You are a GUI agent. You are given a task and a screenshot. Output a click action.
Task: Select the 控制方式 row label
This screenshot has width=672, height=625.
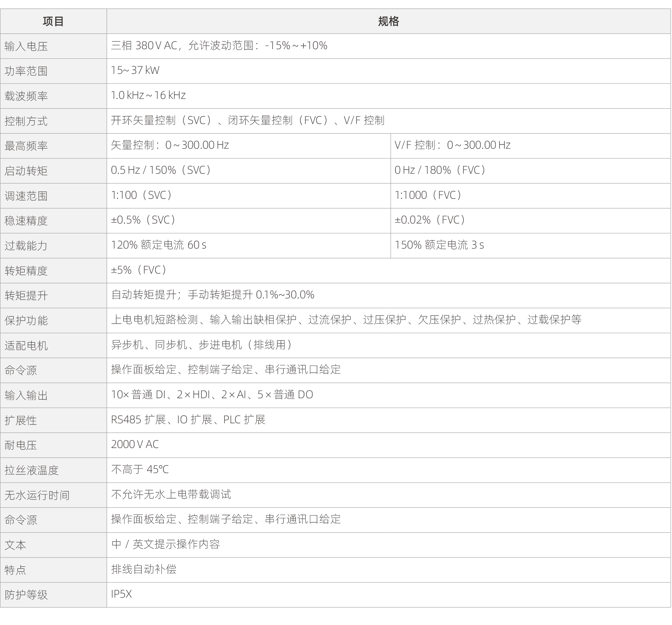26,121
